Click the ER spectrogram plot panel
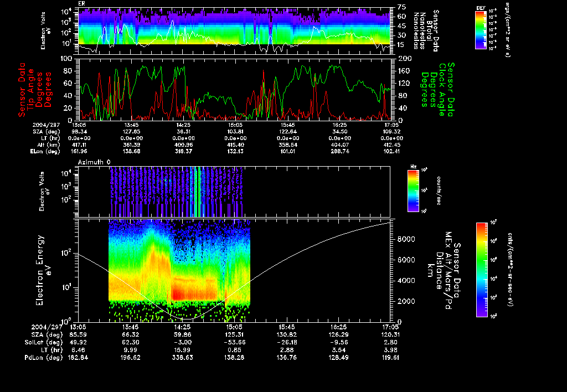Image resolution: width=567 pixels, height=392 pixels. pos(234,31)
